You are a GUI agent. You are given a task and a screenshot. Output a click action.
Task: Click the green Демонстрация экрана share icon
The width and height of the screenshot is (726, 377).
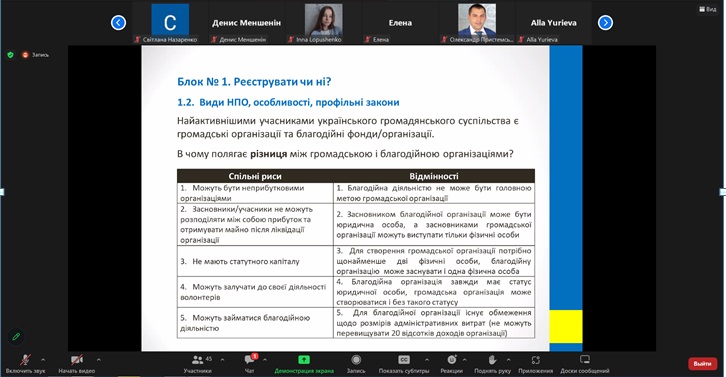click(x=304, y=360)
